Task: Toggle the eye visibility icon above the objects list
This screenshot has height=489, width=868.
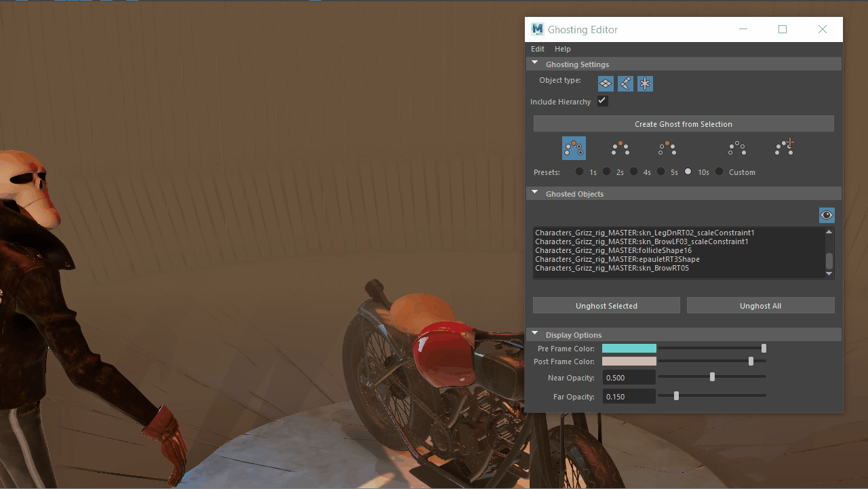Action: tap(827, 215)
